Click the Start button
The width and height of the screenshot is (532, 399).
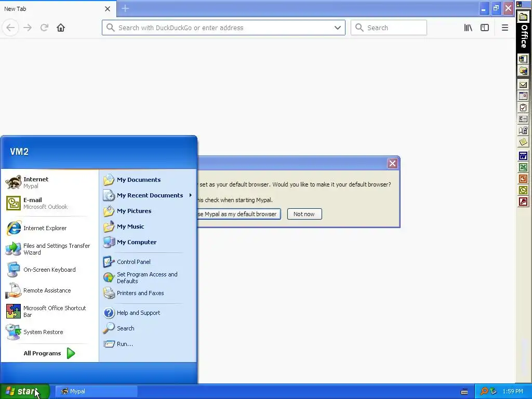(25, 391)
